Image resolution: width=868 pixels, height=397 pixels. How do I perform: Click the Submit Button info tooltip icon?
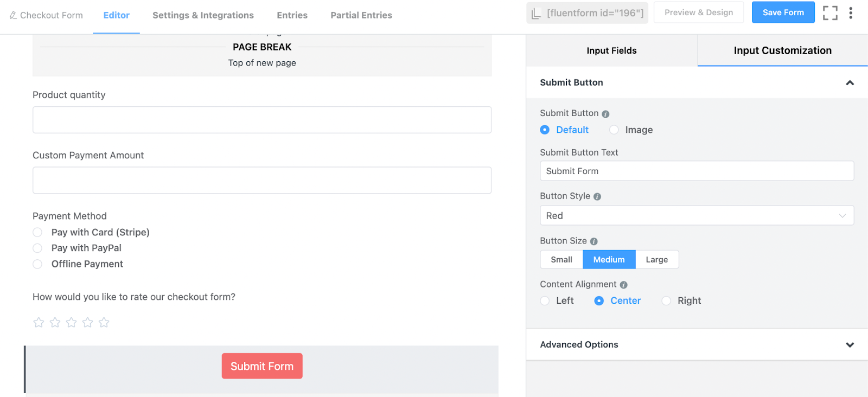(x=605, y=114)
